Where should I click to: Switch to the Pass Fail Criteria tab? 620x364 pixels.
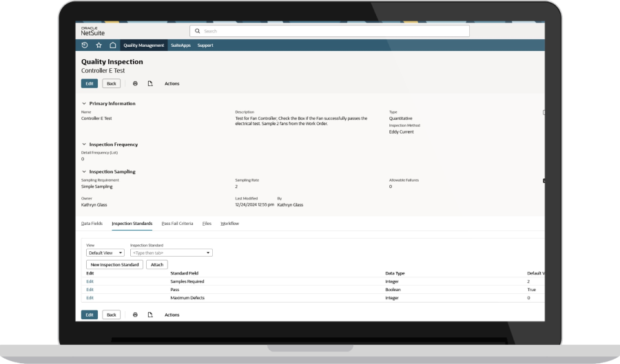177,224
